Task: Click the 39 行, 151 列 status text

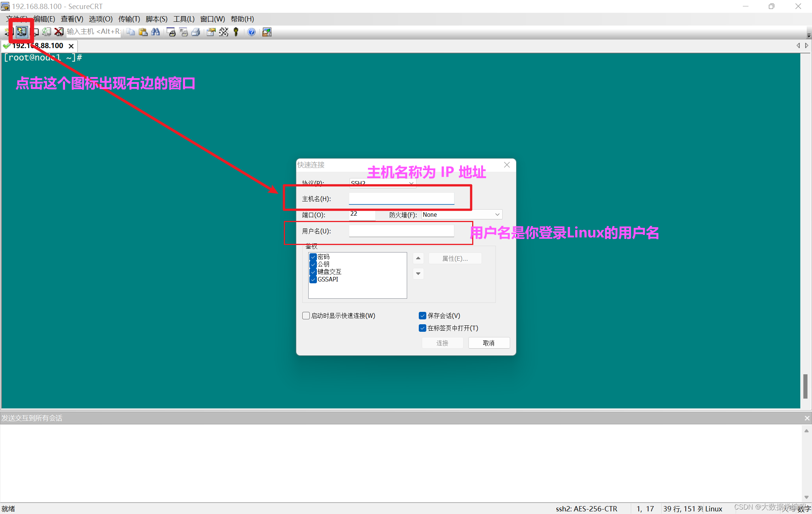Action: (683, 509)
